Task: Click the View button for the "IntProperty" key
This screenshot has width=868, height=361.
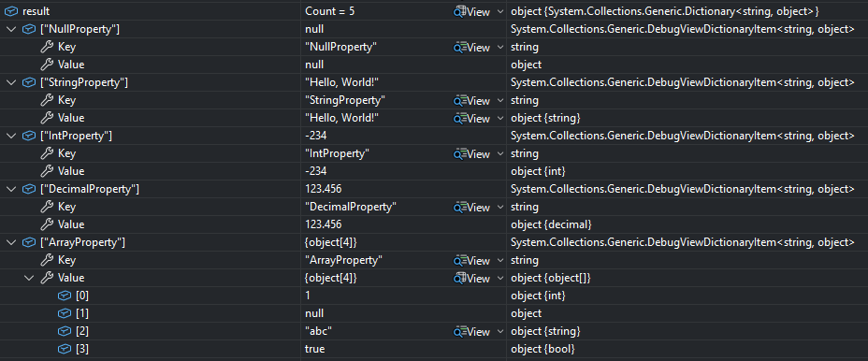Action: 472,153
